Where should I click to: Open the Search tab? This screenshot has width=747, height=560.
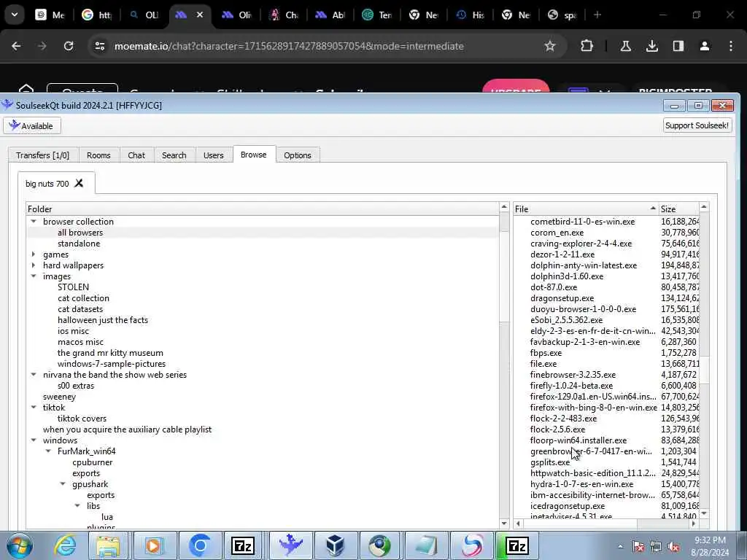pyautogui.click(x=174, y=155)
